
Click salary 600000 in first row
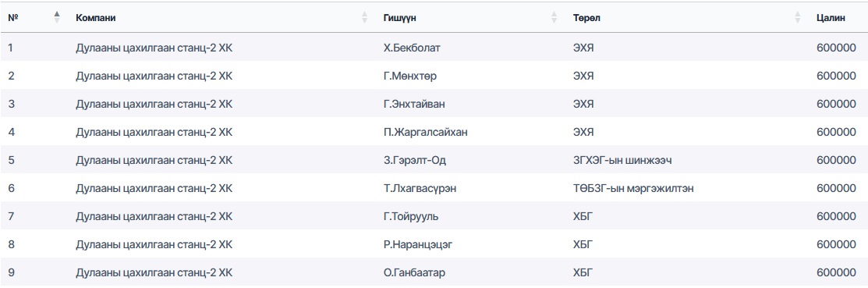[x=836, y=48]
